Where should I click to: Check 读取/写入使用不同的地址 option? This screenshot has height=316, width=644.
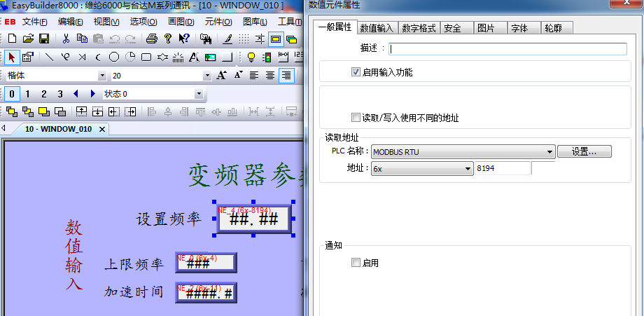click(356, 118)
